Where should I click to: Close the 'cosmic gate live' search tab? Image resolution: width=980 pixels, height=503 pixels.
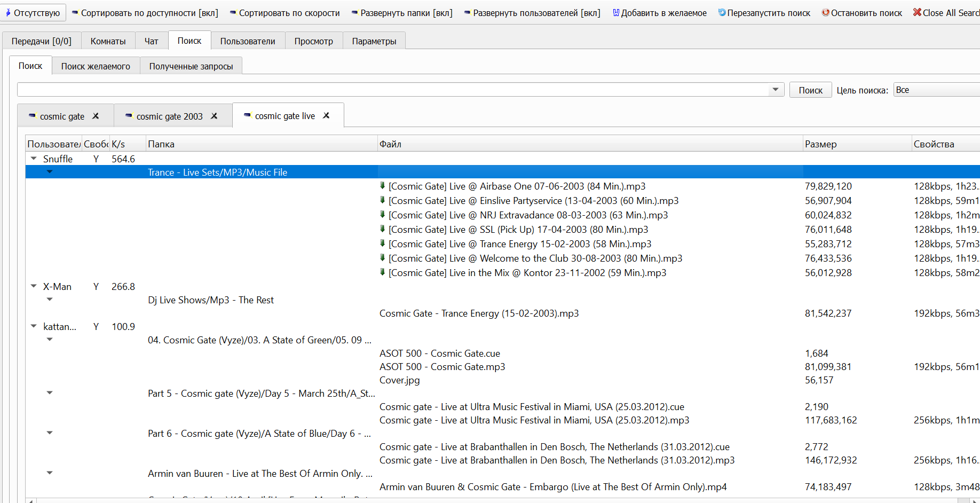point(326,115)
